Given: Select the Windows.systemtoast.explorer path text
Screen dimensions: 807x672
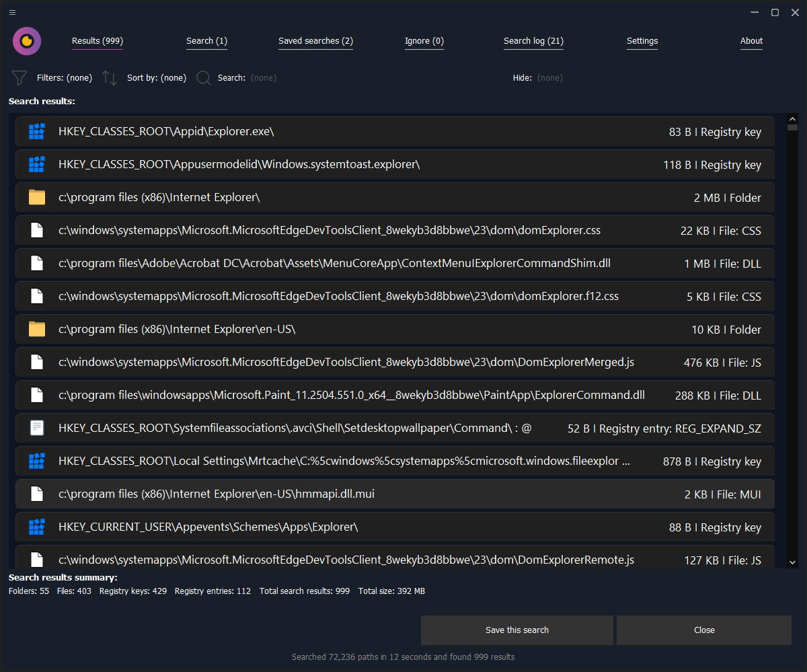Looking at the screenshot, I should [239, 165].
